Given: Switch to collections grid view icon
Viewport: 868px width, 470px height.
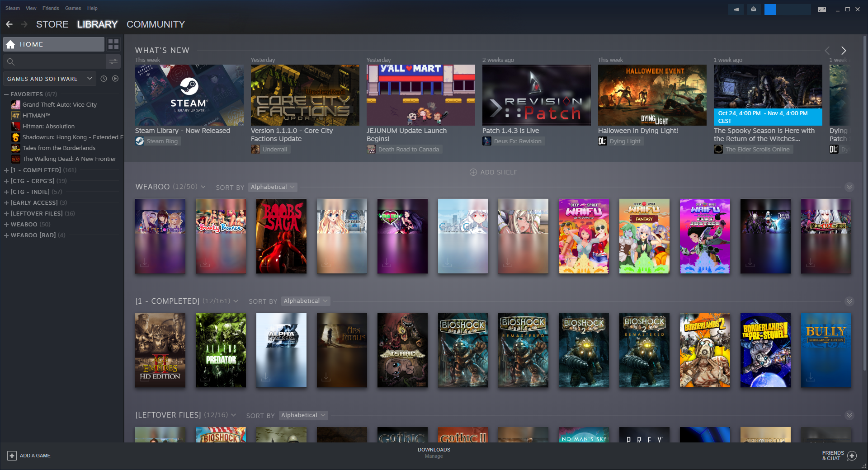Looking at the screenshot, I should [113, 44].
